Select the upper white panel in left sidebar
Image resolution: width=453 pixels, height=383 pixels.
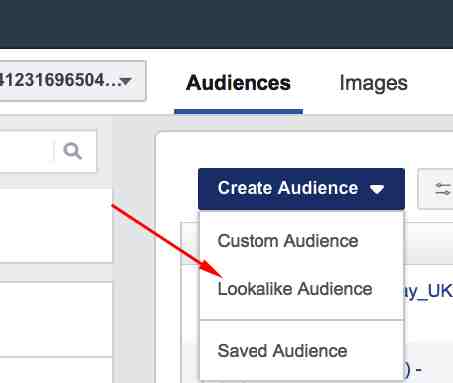coord(56,226)
